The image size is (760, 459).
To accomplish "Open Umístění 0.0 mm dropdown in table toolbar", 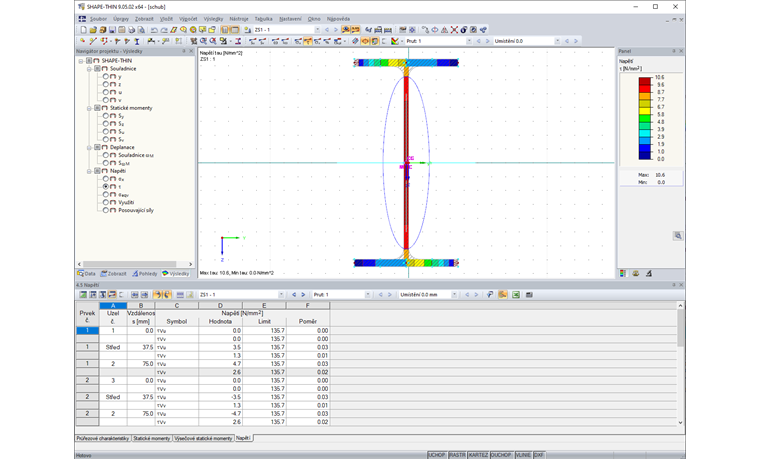I will [454, 295].
